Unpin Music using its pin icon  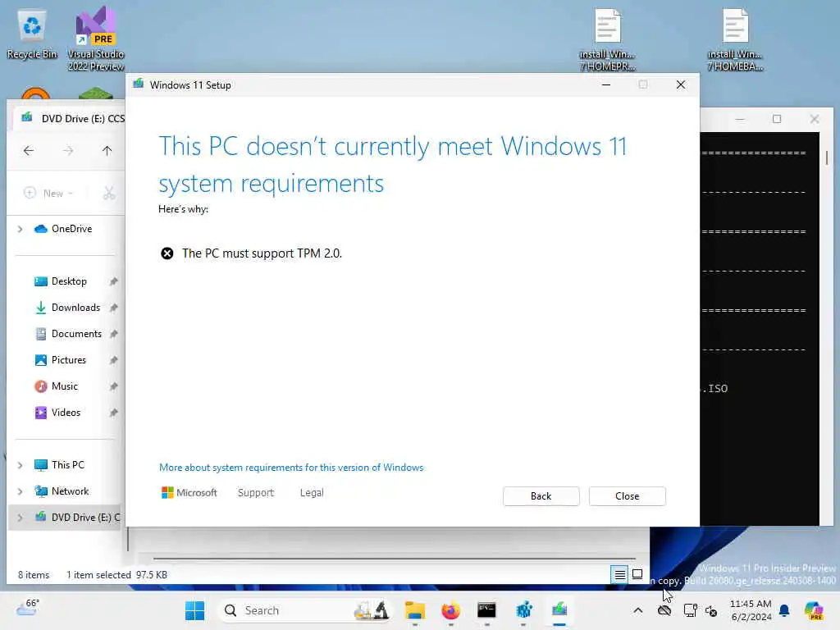click(x=113, y=386)
